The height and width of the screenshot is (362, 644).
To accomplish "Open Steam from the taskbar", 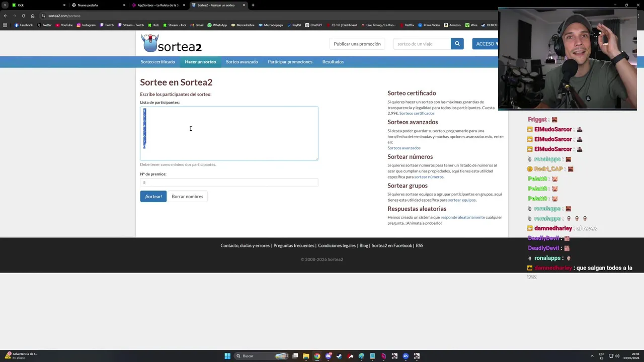I will (339, 356).
